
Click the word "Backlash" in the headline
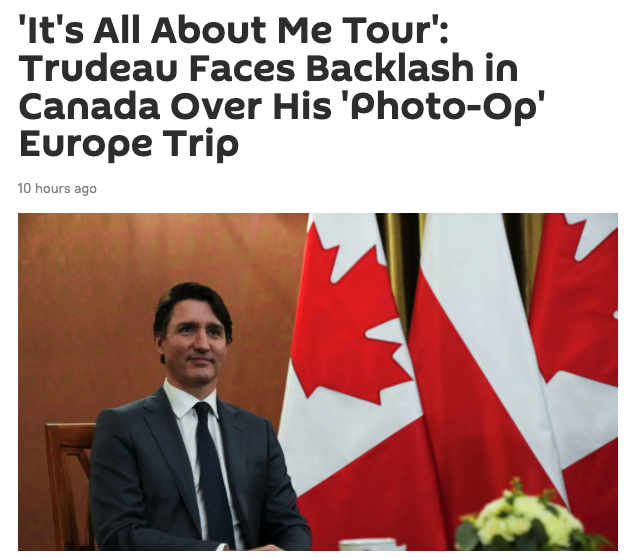click(x=390, y=68)
